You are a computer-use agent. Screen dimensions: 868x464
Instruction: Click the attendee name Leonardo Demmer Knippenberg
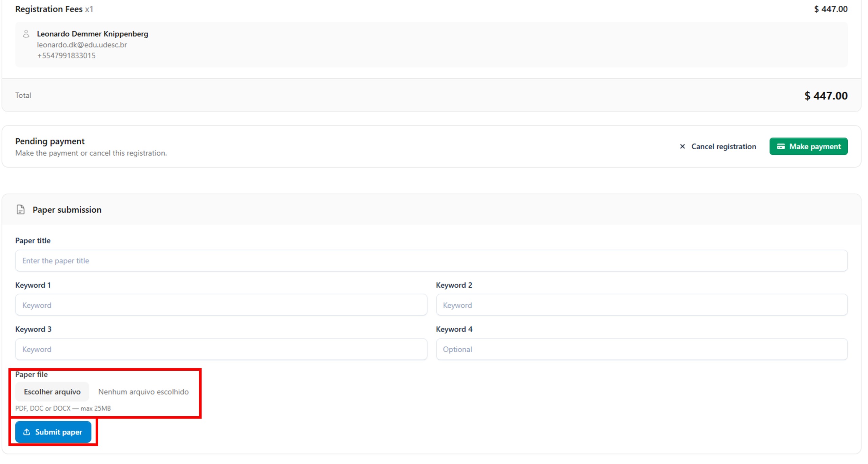(x=92, y=34)
